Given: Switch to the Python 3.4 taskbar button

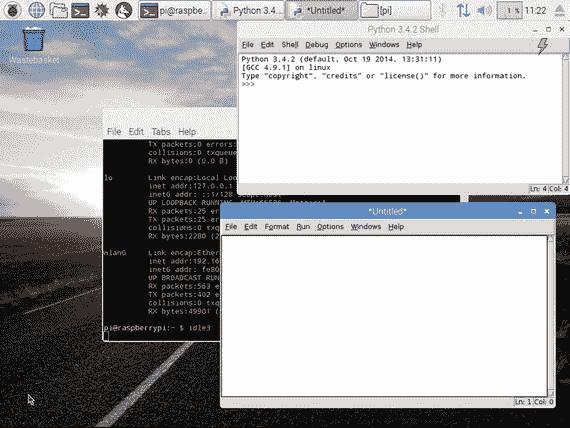Looking at the screenshot, I should point(248,11).
